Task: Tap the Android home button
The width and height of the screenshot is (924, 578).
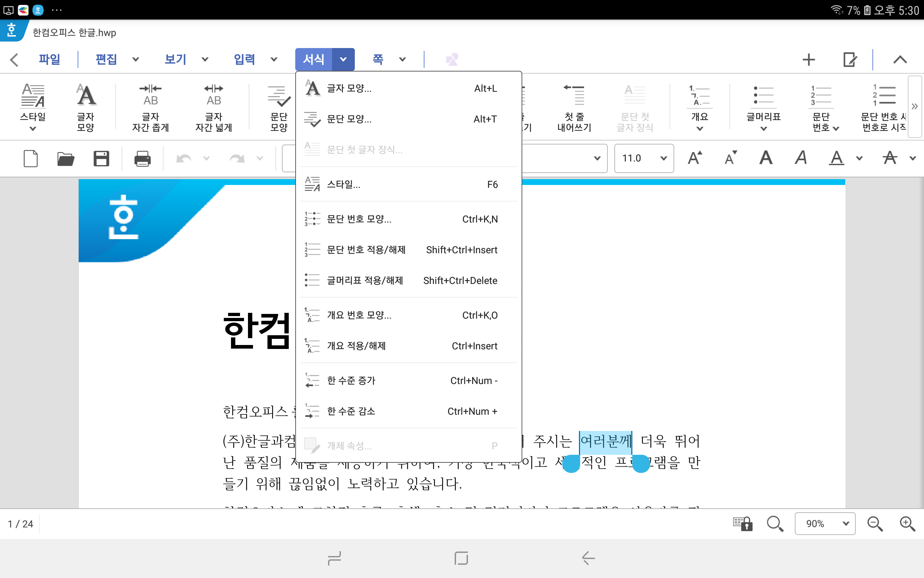Action: pos(461,558)
